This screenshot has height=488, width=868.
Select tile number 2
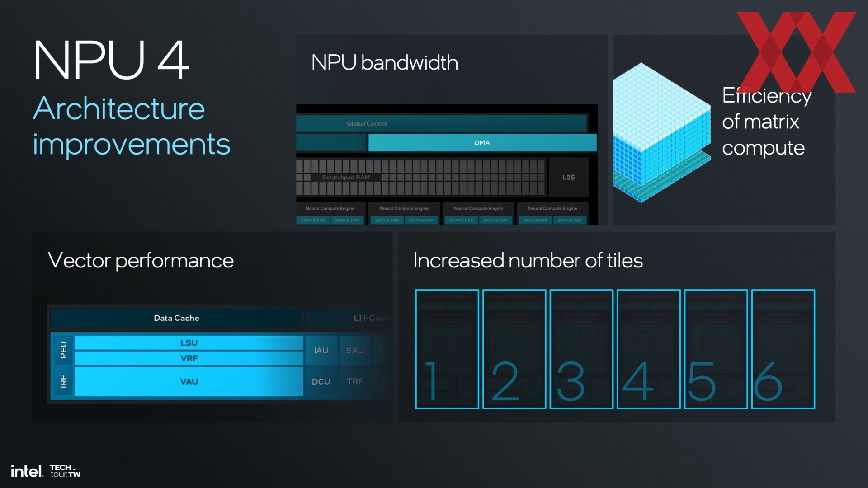point(514,349)
